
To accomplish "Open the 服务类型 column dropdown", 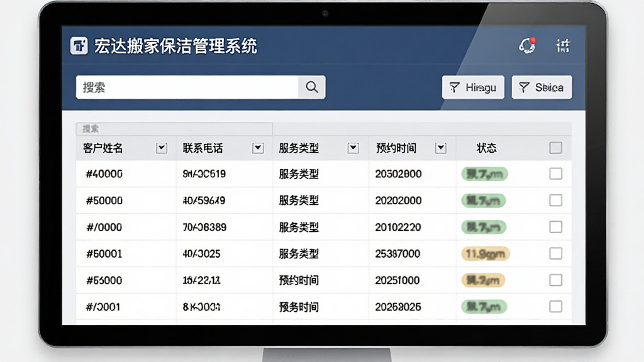I will click(353, 148).
